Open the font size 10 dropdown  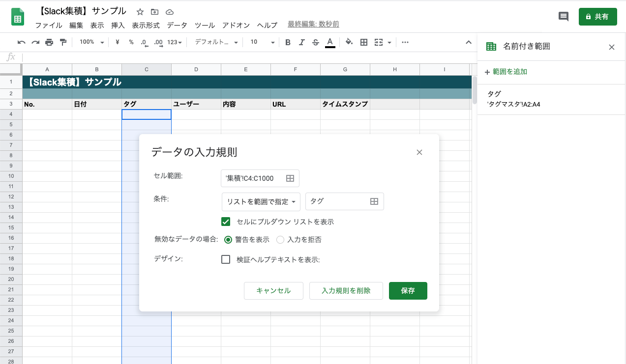(262, 42)
